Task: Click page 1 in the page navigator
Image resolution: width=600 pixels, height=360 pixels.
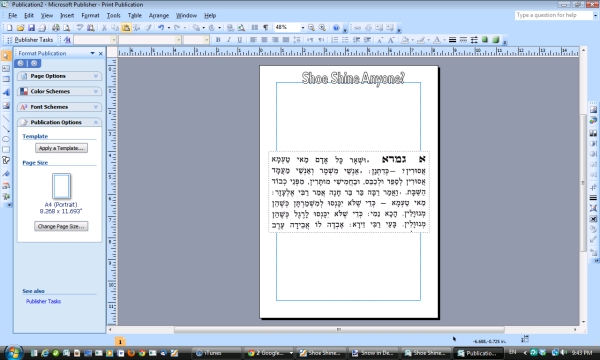Action: pos(120,342)
